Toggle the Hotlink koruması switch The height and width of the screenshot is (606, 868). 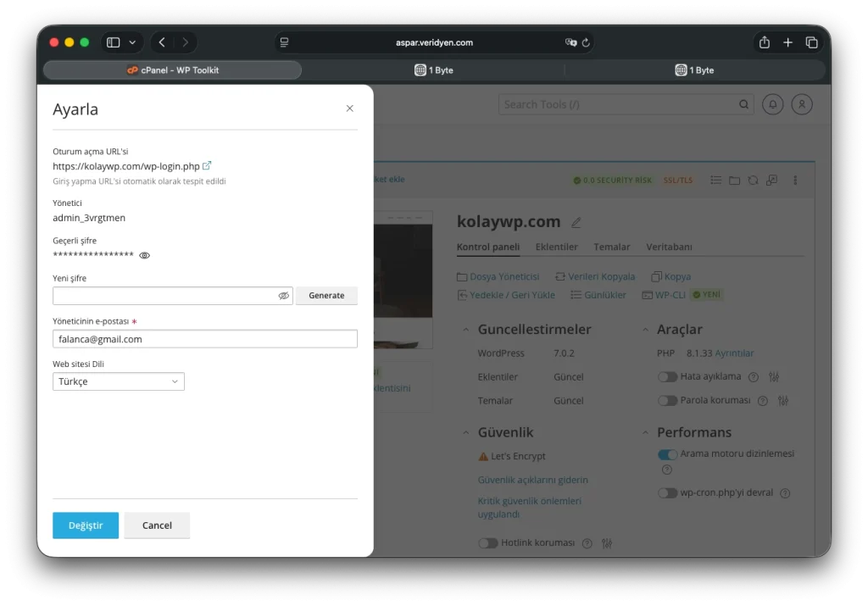487,543
